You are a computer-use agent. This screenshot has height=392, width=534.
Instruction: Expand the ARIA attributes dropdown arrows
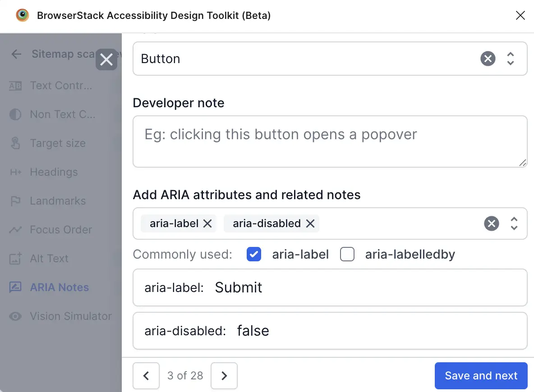click(x=514, y=223)
